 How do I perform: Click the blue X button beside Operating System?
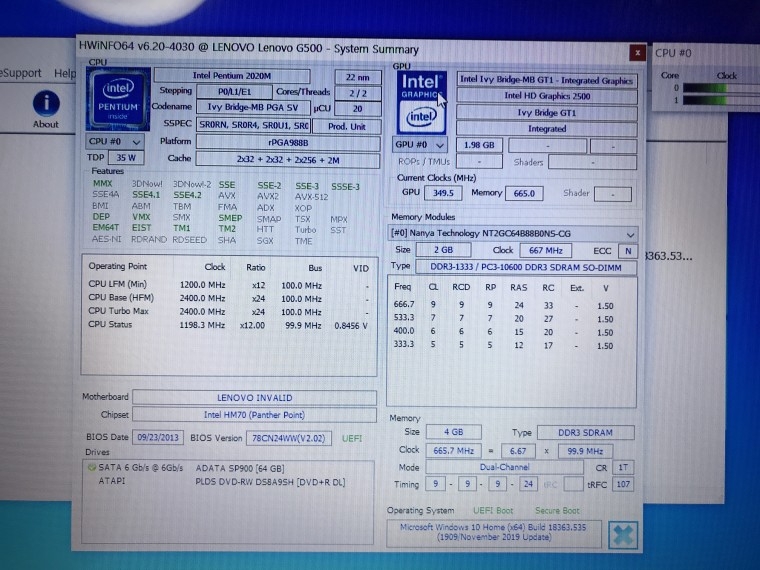click(x=623, y=535)
